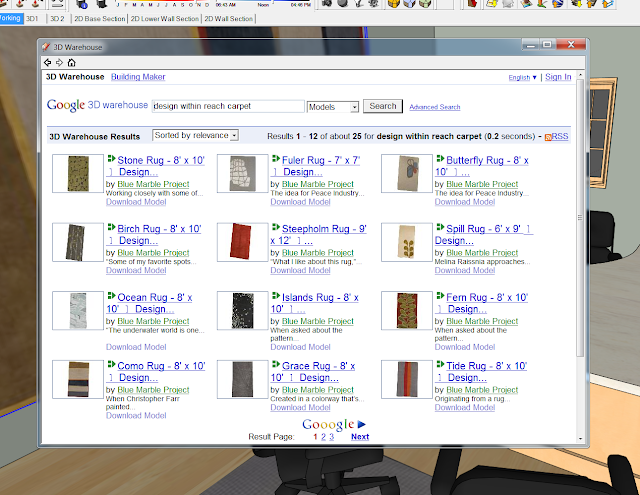Click the search query input field

pos(228,106)
